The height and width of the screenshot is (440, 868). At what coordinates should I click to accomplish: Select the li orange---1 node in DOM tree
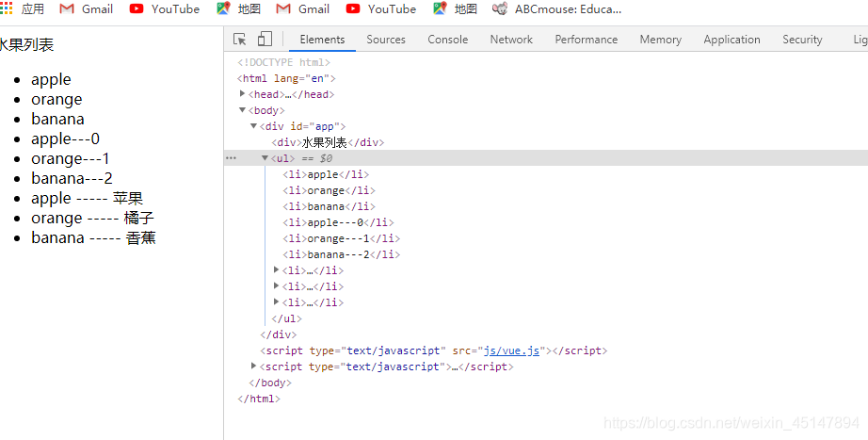tap(341, 238)
